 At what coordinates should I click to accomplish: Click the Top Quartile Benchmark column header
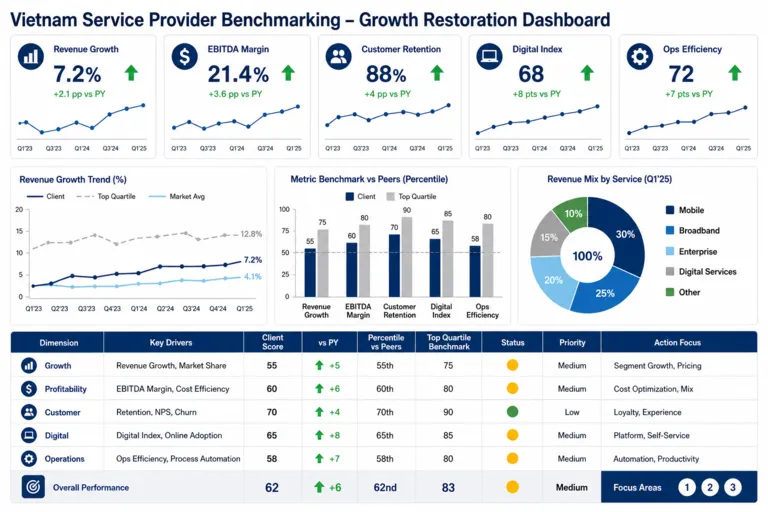click(449, 342)
